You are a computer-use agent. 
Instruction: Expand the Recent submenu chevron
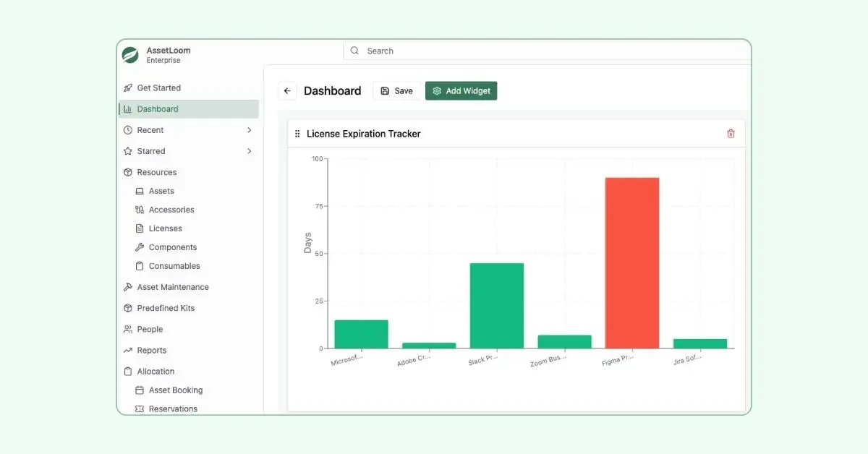click(x=249, y=130)
